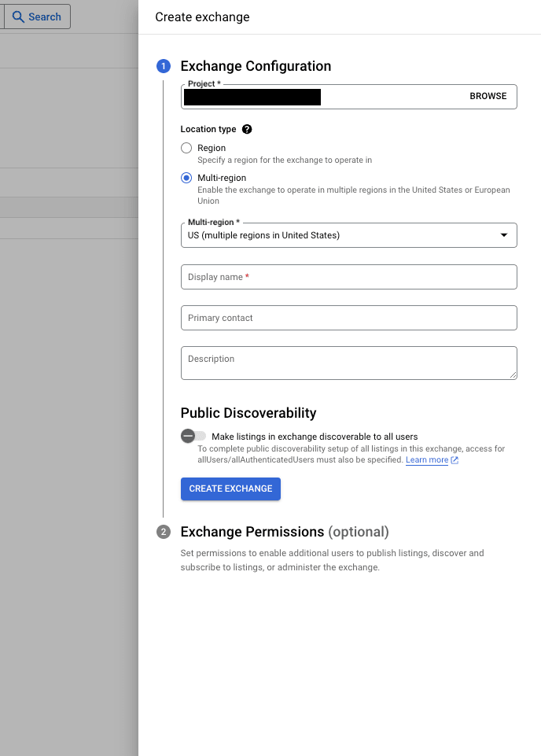Image resolution: width=541 pixels, height=756 pixels.
Task: Click the Project field value
Action: 252,97
